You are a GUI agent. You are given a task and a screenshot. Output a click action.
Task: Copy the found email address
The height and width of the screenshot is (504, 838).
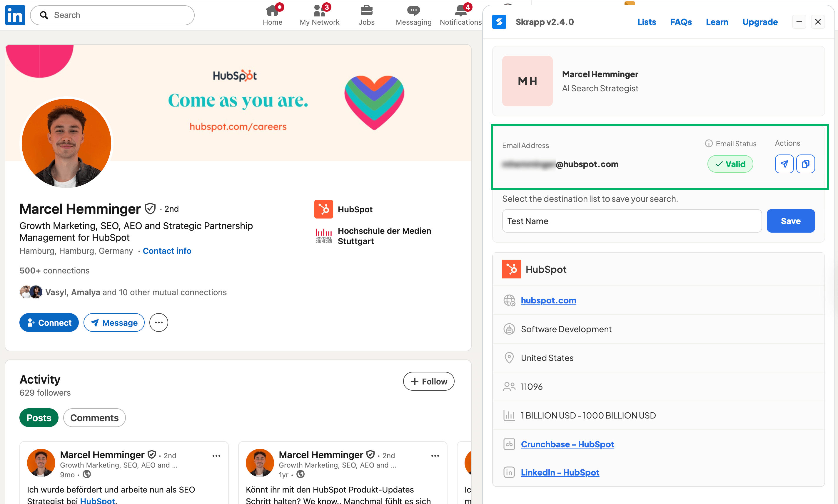(x=805, y=164)
